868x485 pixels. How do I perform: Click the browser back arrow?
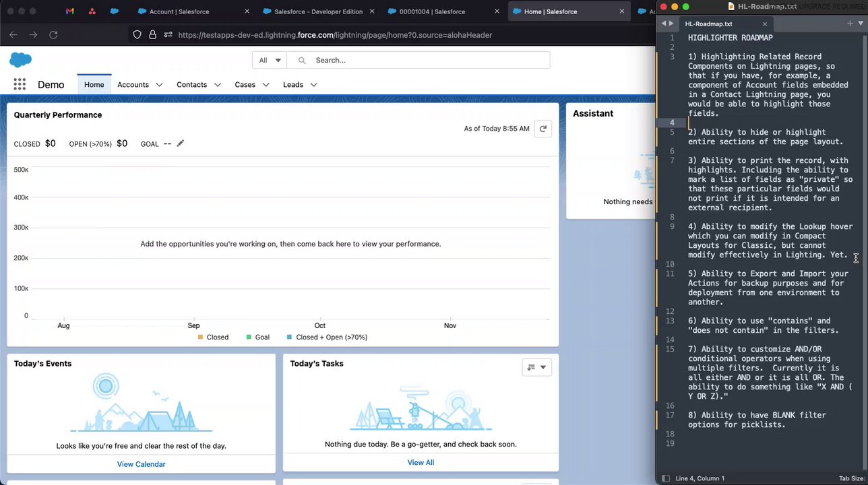coord(13,34)
